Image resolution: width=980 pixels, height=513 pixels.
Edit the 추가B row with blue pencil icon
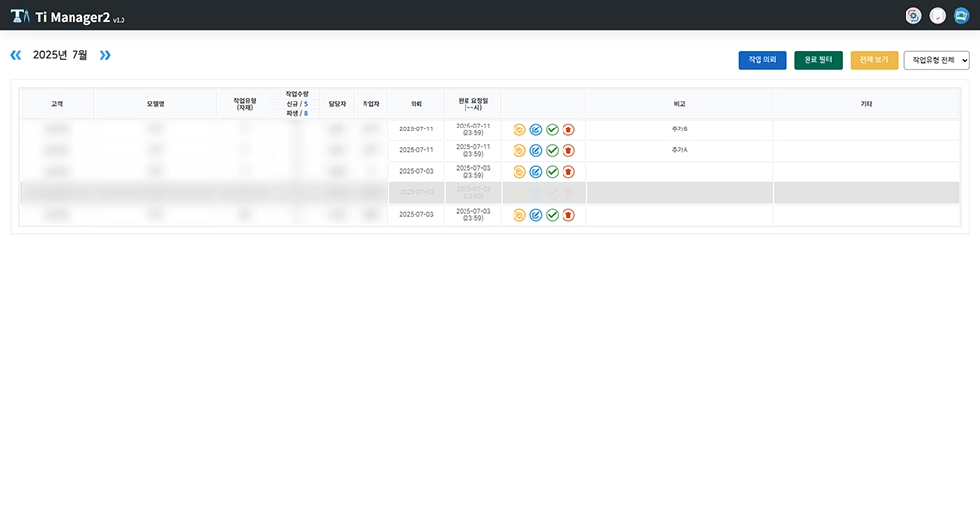pyautogui.click(x=536, y=129)
